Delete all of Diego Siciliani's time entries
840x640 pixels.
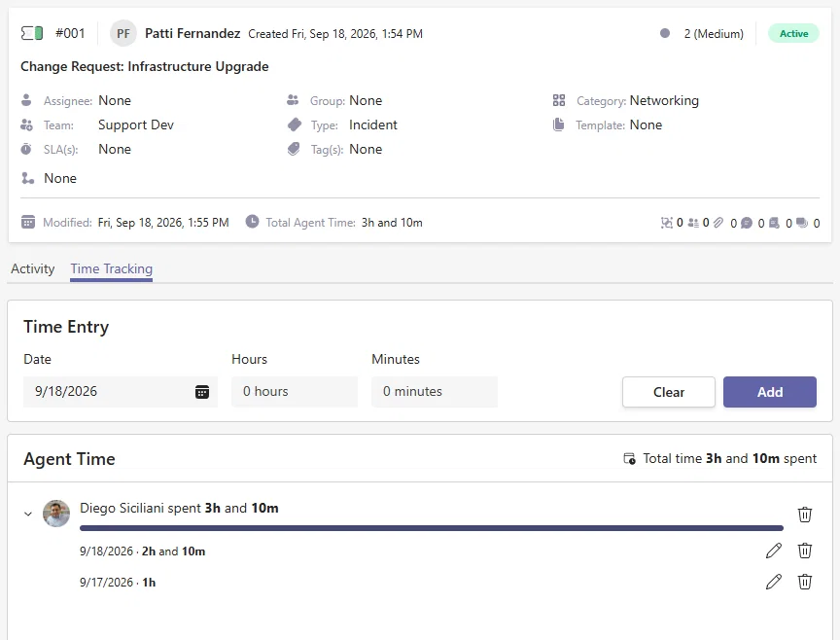coord(805,514)
